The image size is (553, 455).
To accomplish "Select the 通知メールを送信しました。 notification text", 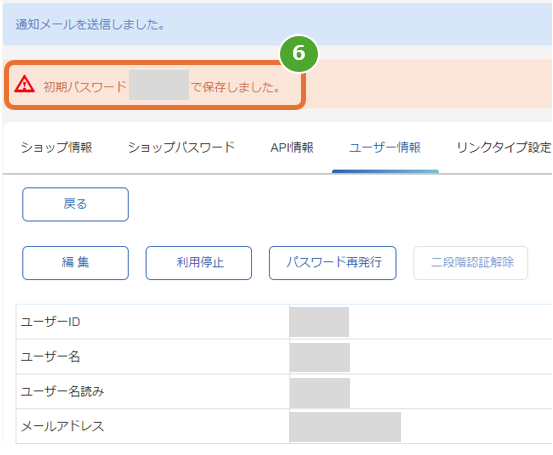I will [x=90, y=24].
